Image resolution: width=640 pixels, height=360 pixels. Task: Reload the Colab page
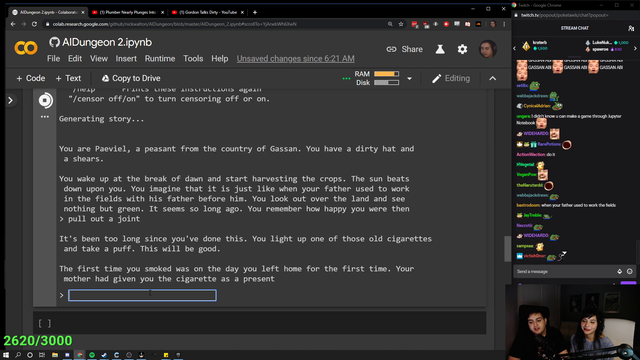[34, 24]
